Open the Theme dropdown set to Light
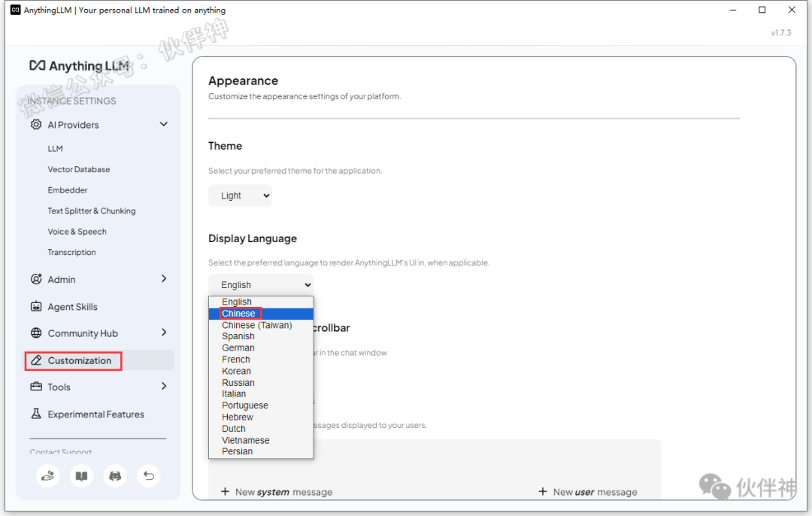The height and width of the screenshot is (516, 812). coord(241,196)
